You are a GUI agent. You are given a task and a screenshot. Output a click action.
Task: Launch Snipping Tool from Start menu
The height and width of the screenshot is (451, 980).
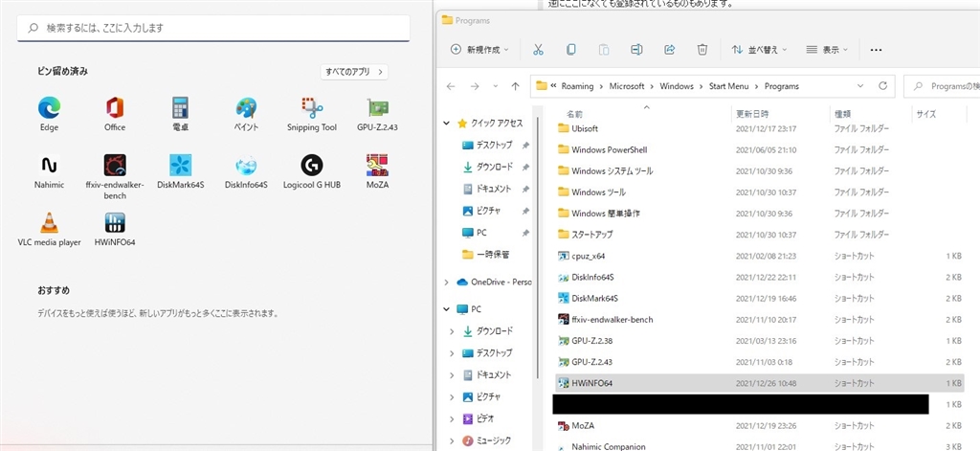(x=312, y=114)
